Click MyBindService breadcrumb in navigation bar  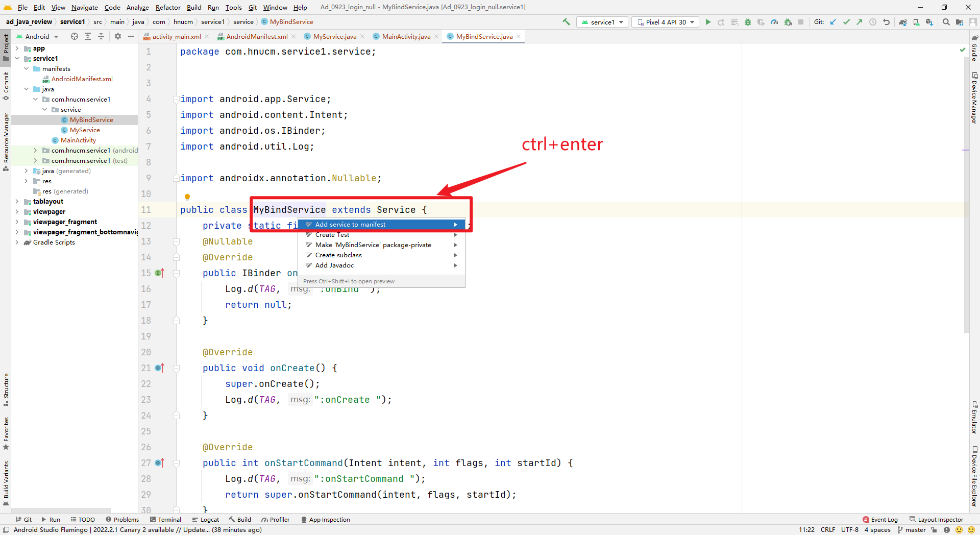point(287,22)
